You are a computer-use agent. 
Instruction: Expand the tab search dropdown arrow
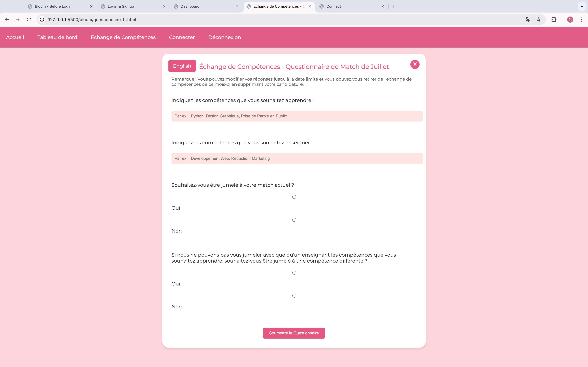click(x=582, y=6)
